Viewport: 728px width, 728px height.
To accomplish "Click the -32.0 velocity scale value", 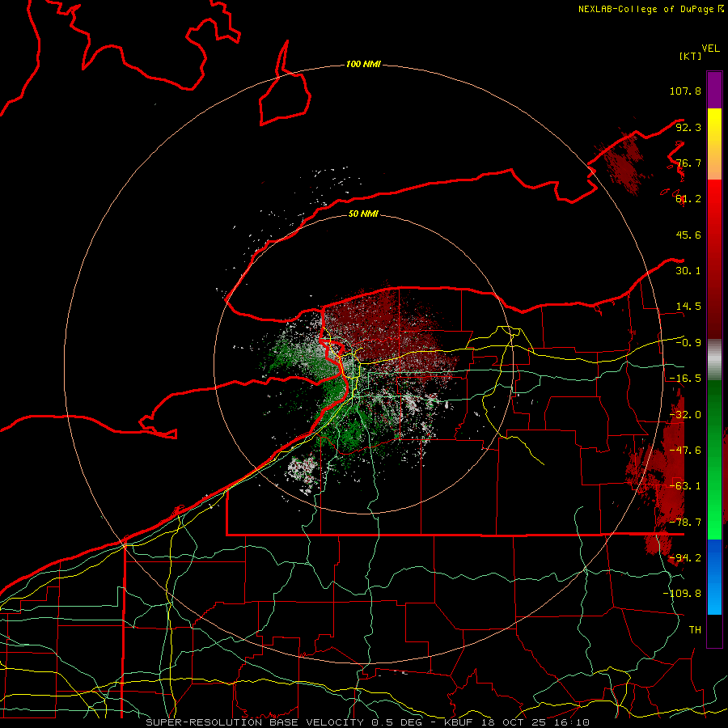I will [x=685, y=415].
